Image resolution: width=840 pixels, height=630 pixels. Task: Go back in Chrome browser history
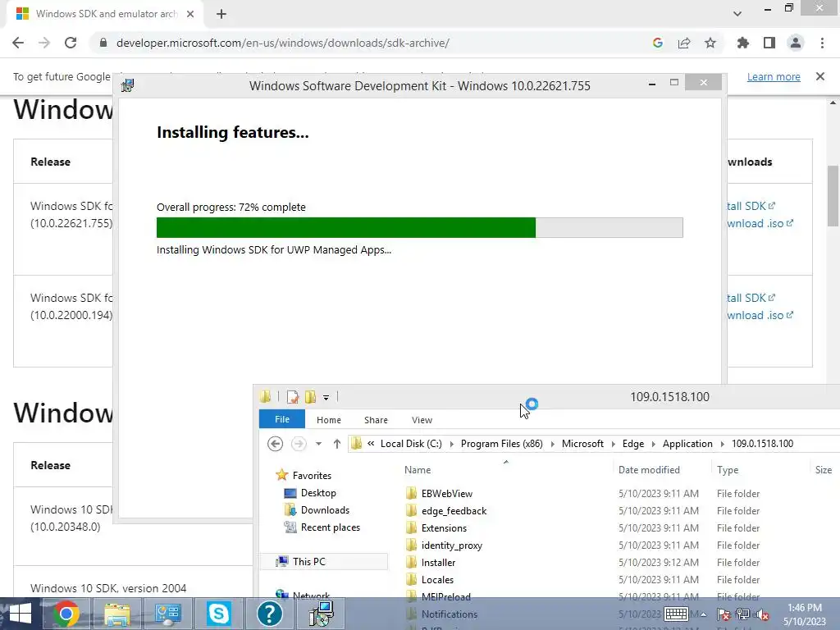click(18, 43)
